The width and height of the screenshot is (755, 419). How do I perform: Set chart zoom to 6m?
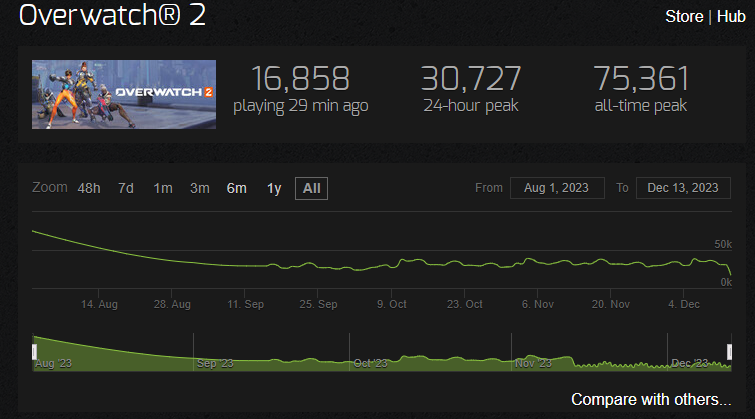236,188
